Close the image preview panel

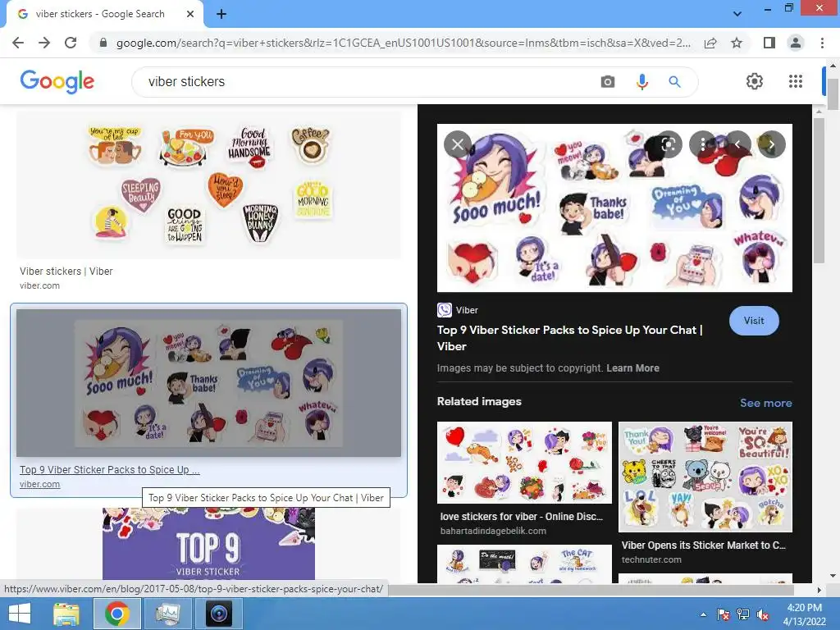(x=458, y=144)
